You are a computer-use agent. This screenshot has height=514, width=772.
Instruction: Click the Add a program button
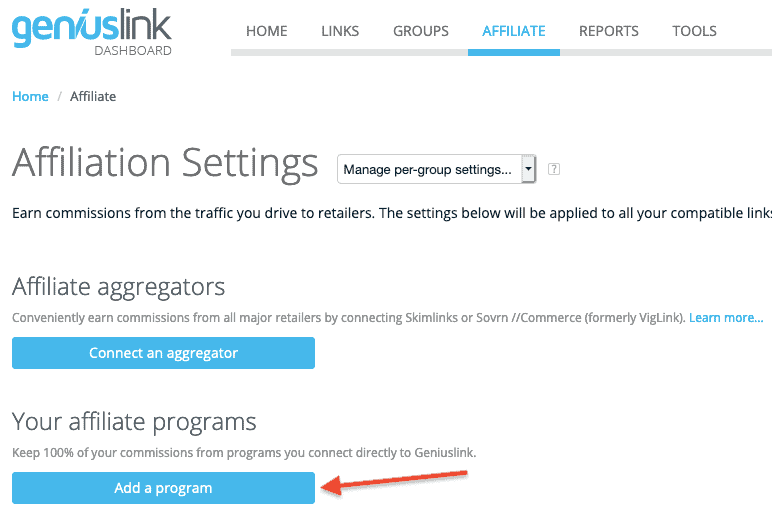[x=163, y=488]
